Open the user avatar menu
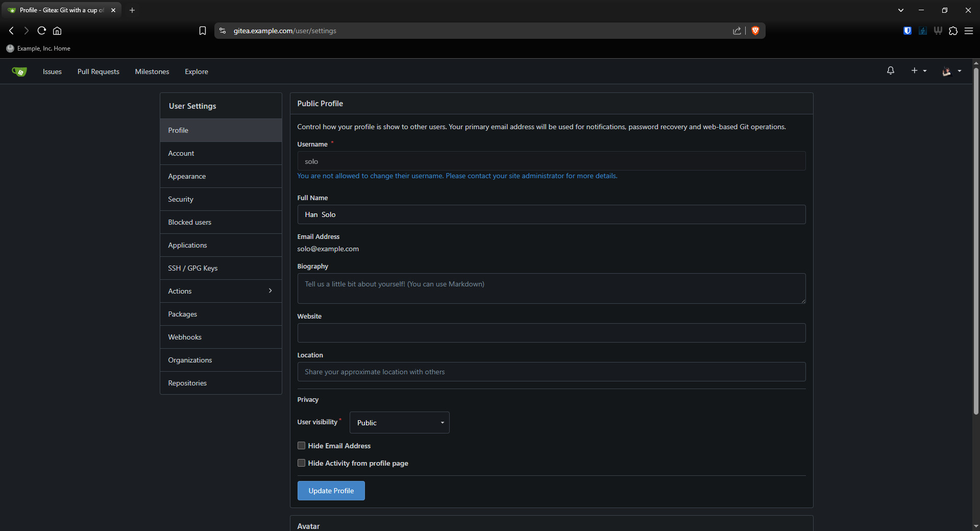The image size is (980, 531). tap(951, 71)
